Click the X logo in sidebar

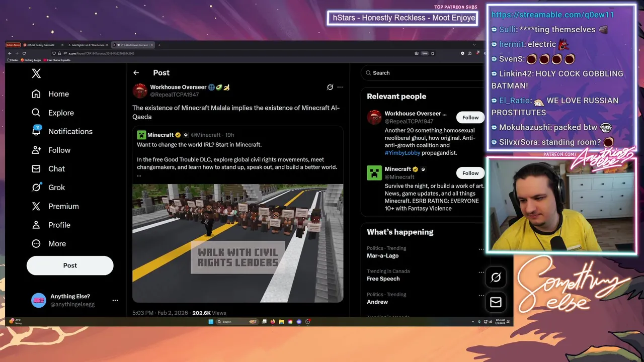(36, 73)
